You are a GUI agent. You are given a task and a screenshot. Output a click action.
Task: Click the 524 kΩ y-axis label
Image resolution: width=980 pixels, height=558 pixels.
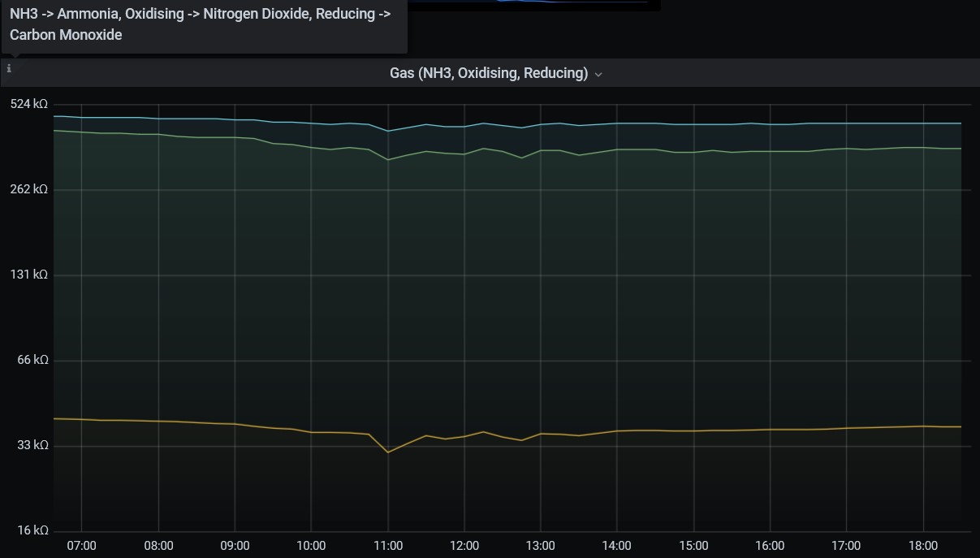point(29,104)
